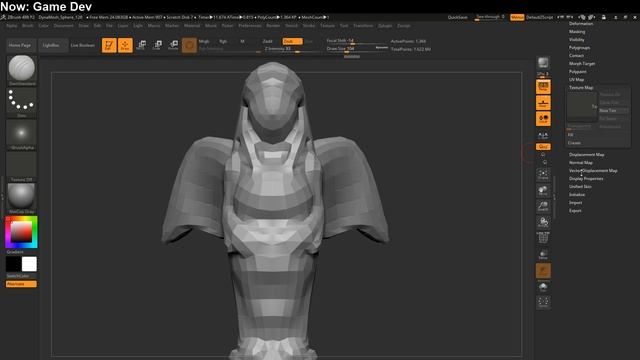Select the Rotate transform tool icon
Image resolution: width=640 pixels, height=360 pixels.
pos(173,45)
